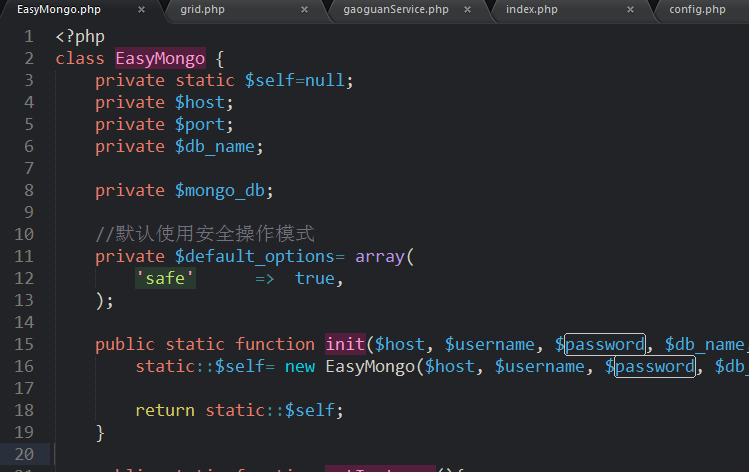Image resolution: width=749 pixels, height=472 pixels.
Task: Click line number 20 in gutter
Action: (x=24, y=454)
